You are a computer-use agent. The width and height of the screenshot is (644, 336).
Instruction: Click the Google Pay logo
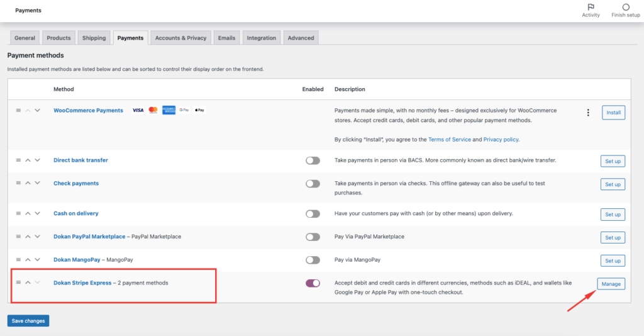tap(184, 110)
